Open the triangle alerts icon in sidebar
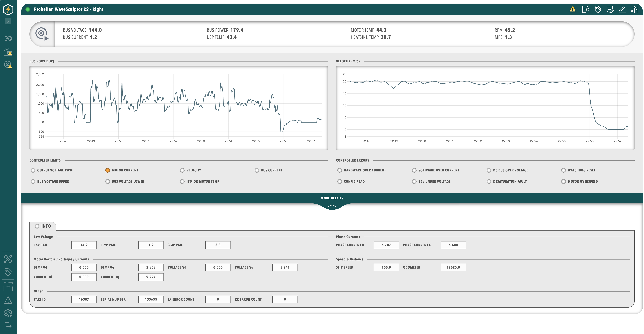644x334 pixels. click(8, 300)
